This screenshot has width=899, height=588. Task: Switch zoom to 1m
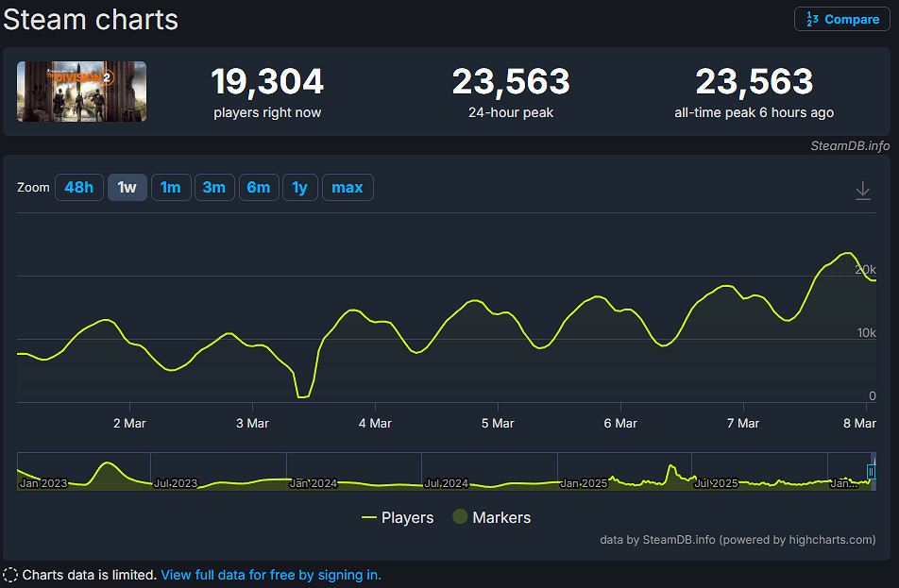[x=170, y=188]
